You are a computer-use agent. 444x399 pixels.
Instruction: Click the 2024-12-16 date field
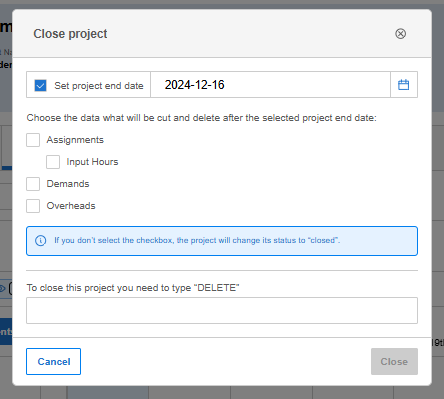point(270,85)
